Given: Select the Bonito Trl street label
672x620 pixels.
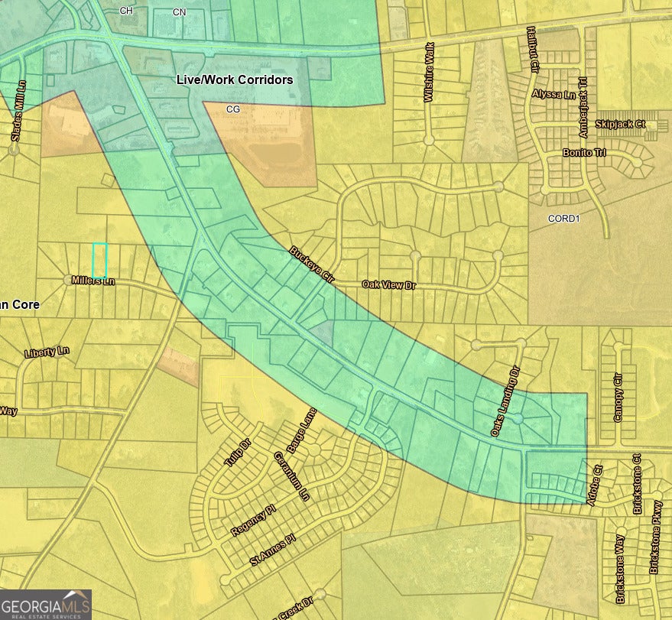Looking at the screenshot, I should 584,153.
